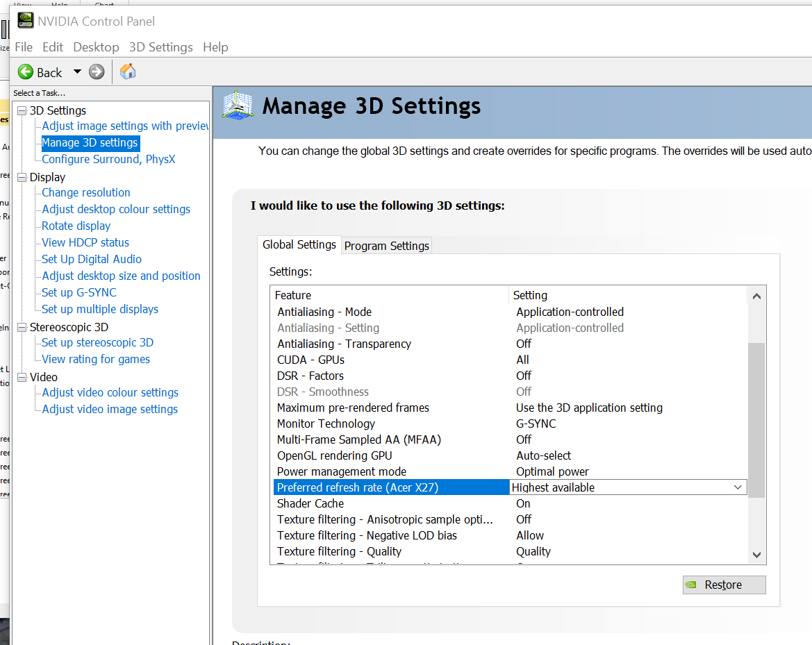Select Texture filtering - Negative LOD bias row
This screenshot has height=645, width=812.
[510, 535]
